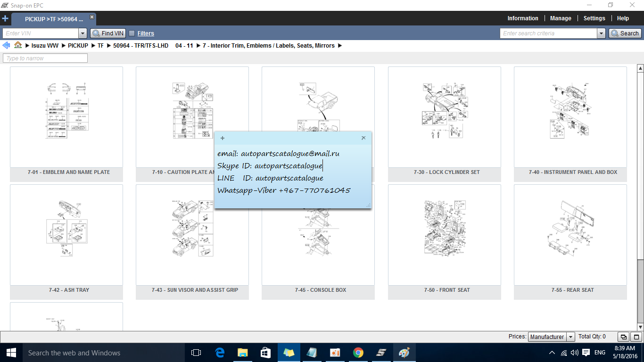
Task: Toggle the Filters checkbox
Action: 132,33
